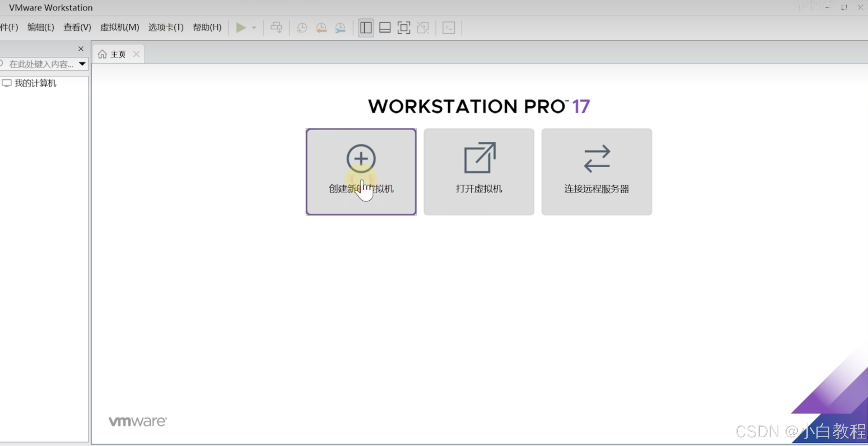
Task: Enter full screen mode
Action: (x=404, y=28)
